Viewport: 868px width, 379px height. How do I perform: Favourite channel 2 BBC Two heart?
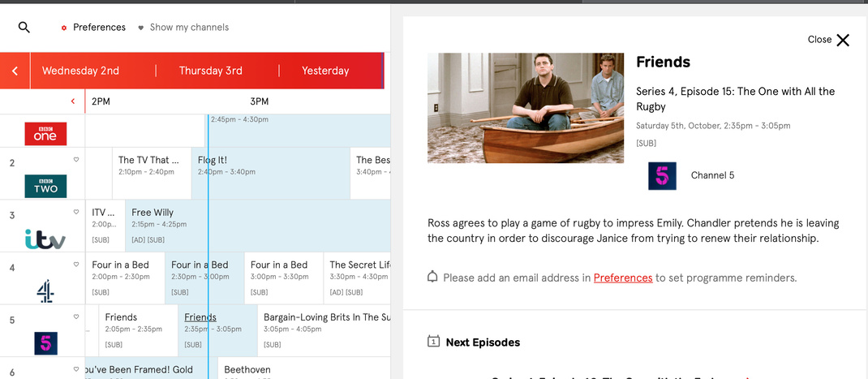[76, 160]
